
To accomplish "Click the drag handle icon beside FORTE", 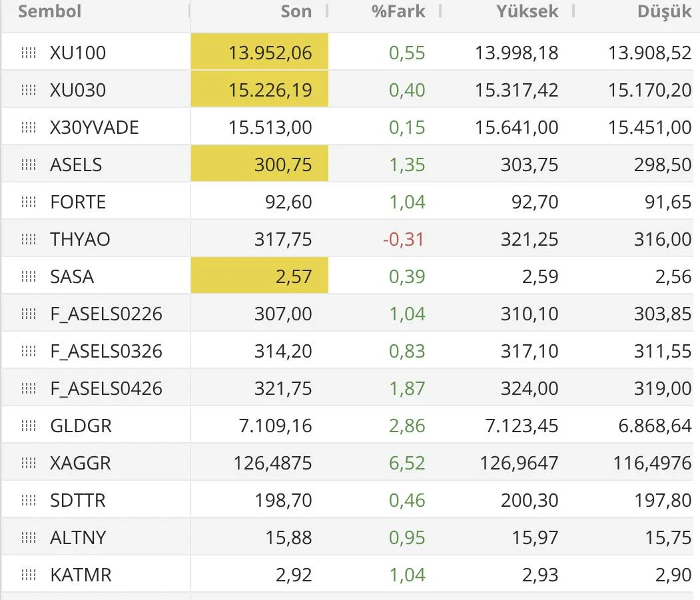I will coord(29,202).
